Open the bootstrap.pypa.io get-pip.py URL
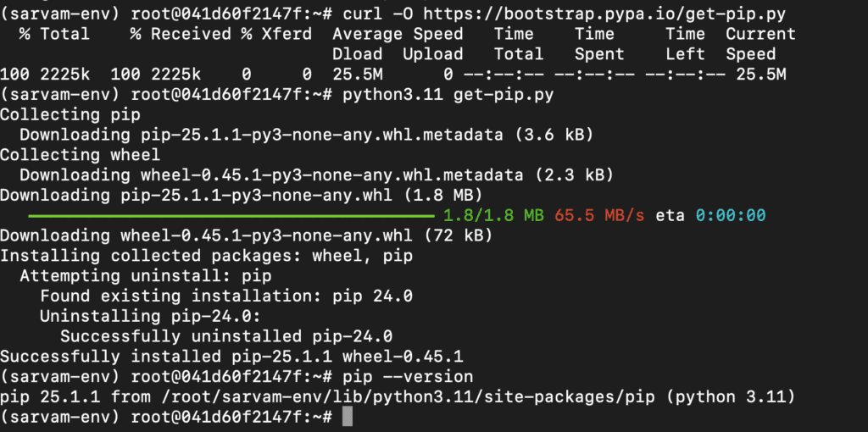 (604, 14)
